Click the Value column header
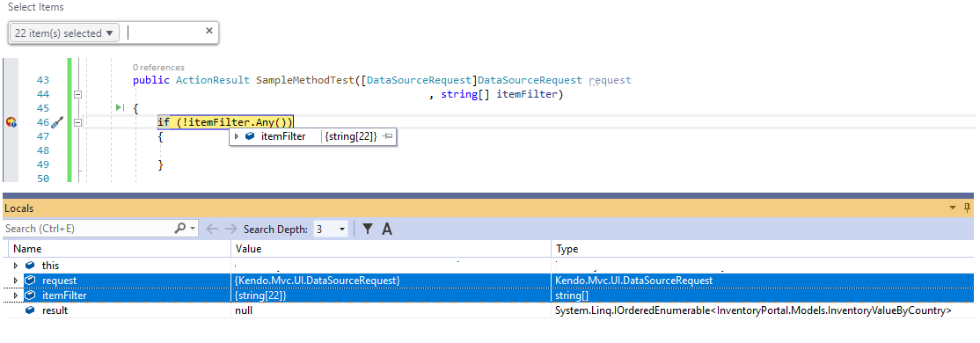This screenshot has height=343, width=980. click(391, 249)
